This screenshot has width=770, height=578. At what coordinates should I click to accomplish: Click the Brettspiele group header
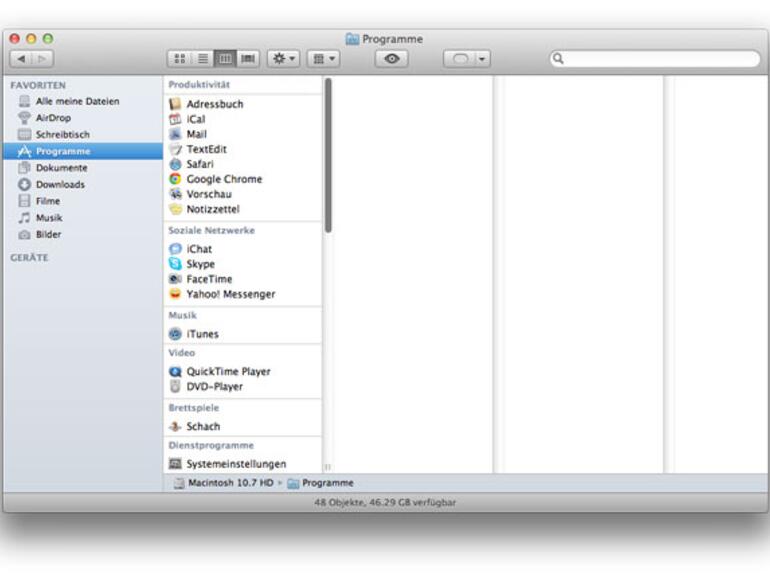[193, 408]
